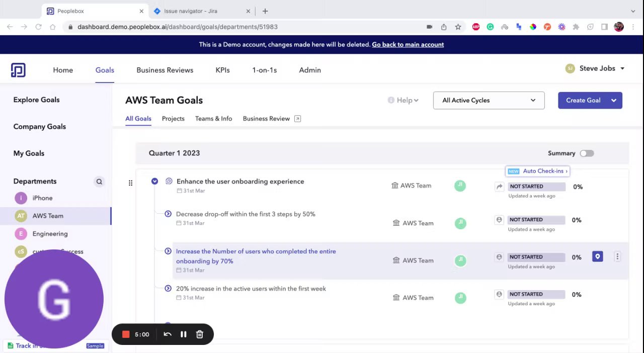Go to the Home nav item
644x353 pixels.
pyautogui.click(x=63, y=70)
